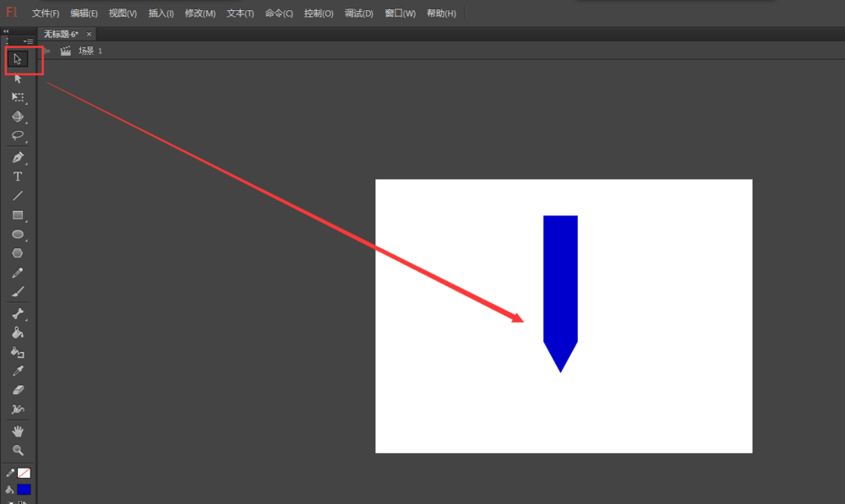Open the blue fill color swatch

click(x=24, y=489)
